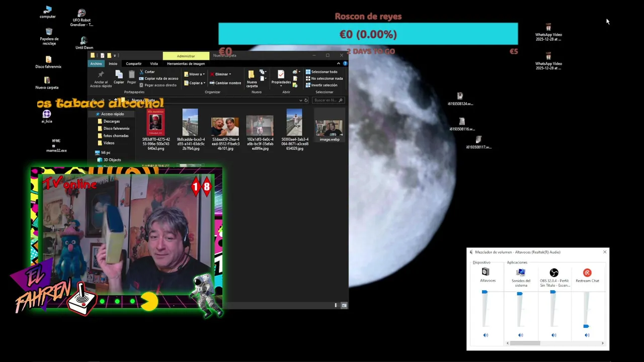
Task: Switch to the Vista ribbon tab
Action: pyautogui.click(x=154, y=64)
